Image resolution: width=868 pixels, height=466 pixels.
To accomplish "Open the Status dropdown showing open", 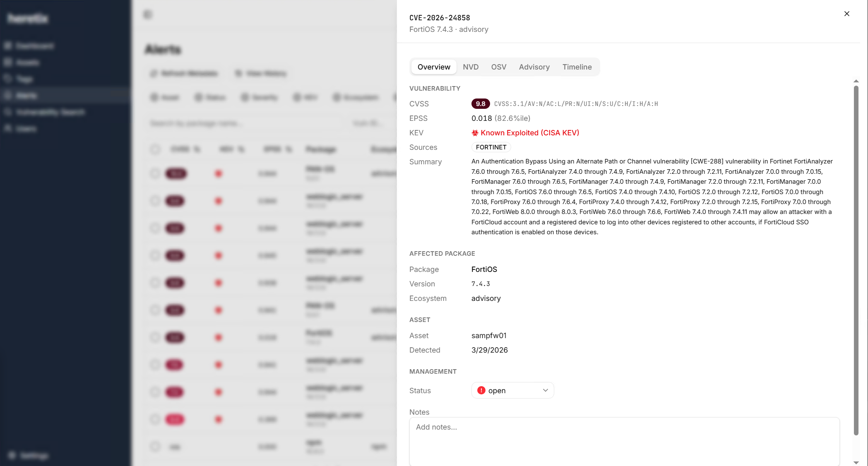I will pos(512,390).
